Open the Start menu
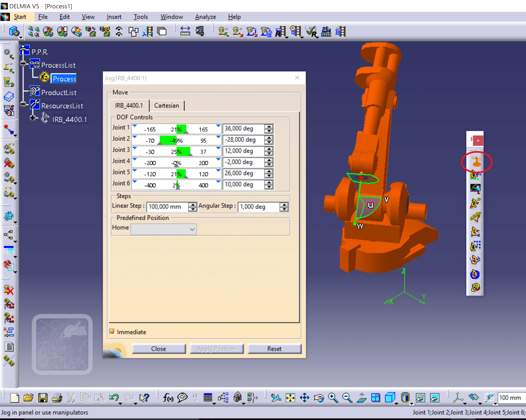 point(20,17)
